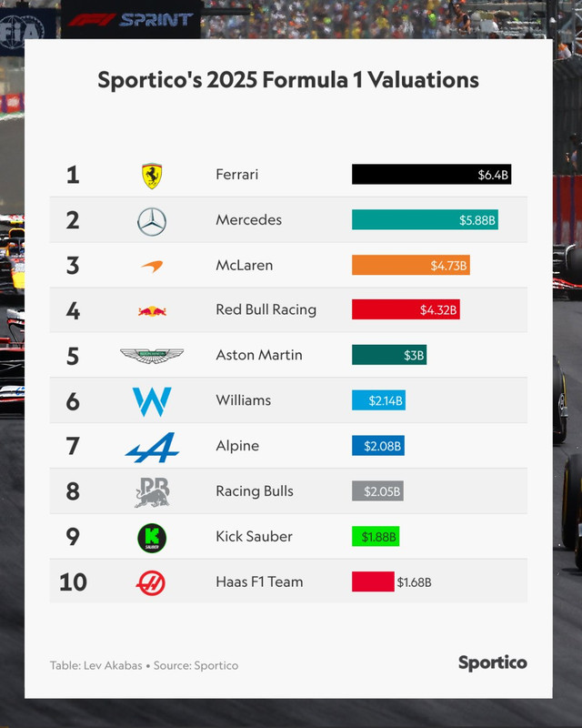Image resolution: width=582 pixels, height=728 pixels.
Task: Click the Red Bull Racing bulls logo
Action: (x=152, y=311)
